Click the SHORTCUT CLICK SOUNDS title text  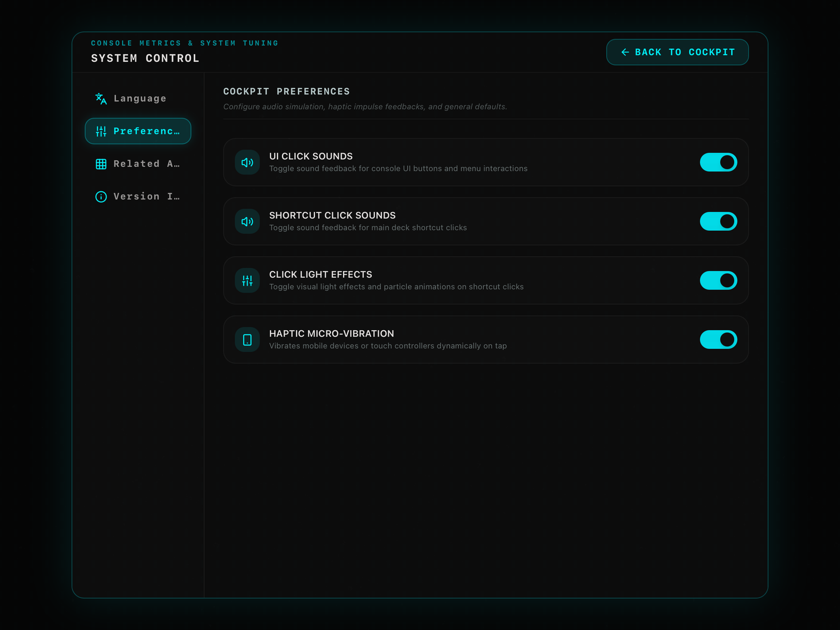pos(332,215)
